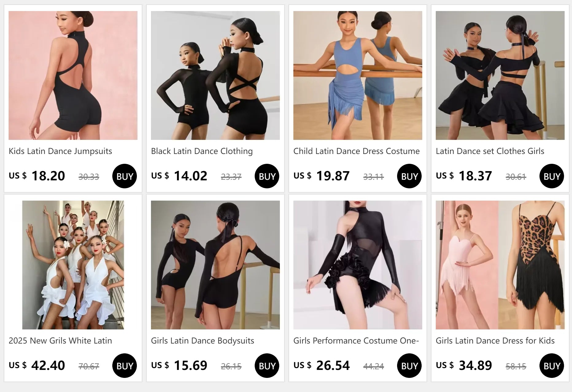The height and width of the screenshot is (392, 572).
Task: Open the Child Latin Dance Dress Costume title link
Action: point(357,151)
